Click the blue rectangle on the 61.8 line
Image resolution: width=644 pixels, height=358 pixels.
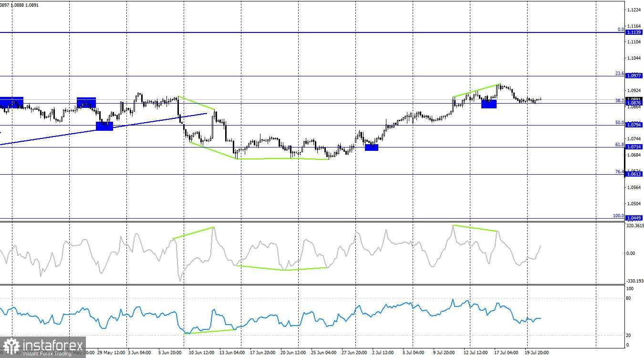coord(372,147)
